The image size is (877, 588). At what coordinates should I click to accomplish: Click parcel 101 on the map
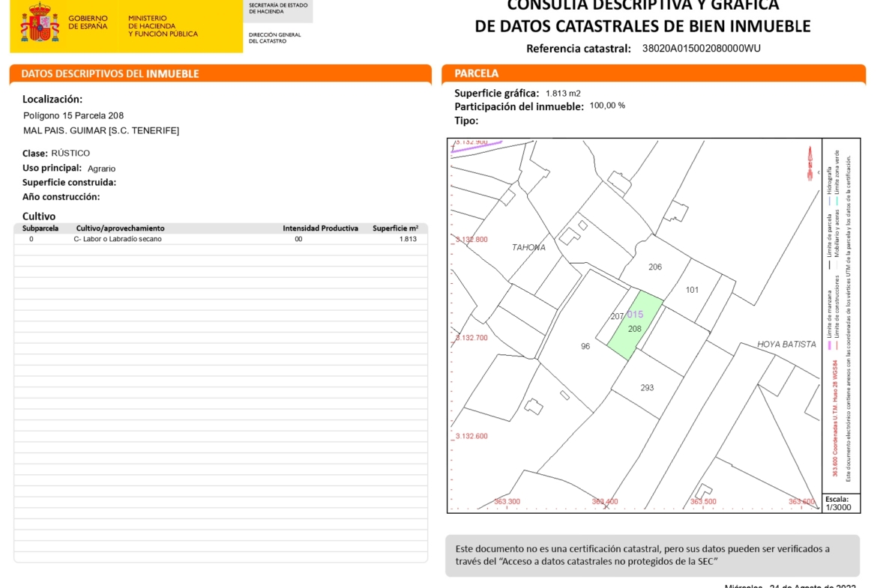pos(692,290)
